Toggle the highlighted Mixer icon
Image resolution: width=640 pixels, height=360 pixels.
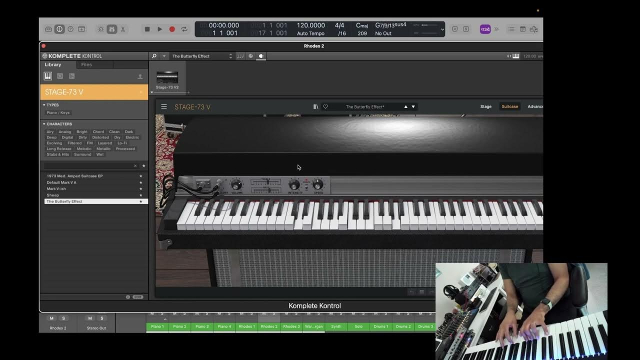tap(111, 29)
